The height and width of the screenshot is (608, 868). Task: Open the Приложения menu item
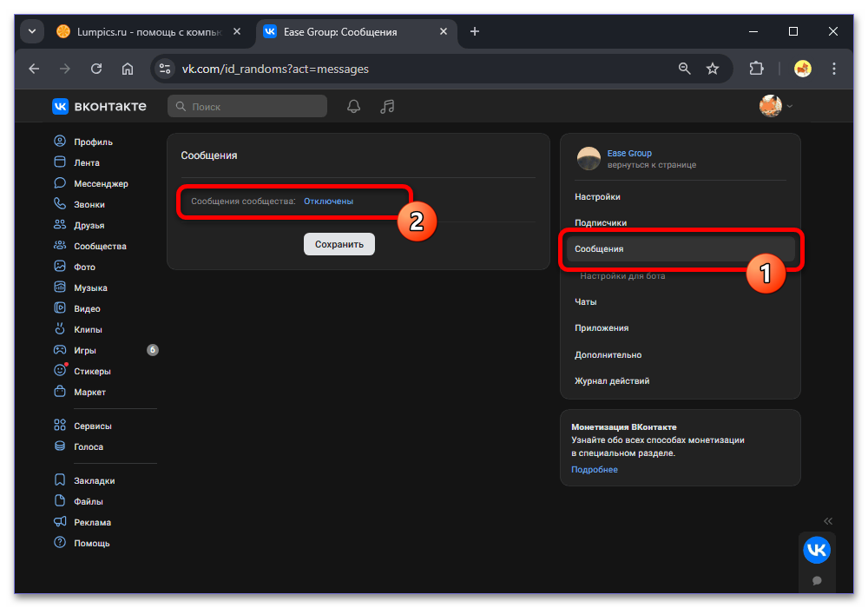pyautogui.click(x=681, y=327)
